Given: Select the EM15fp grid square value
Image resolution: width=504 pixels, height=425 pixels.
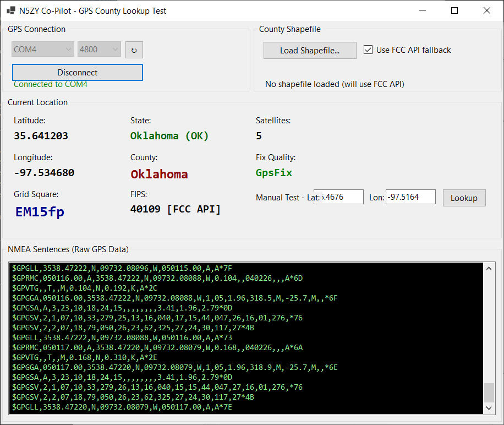Looking at the screenshot, I should click(x=40, y=212).
